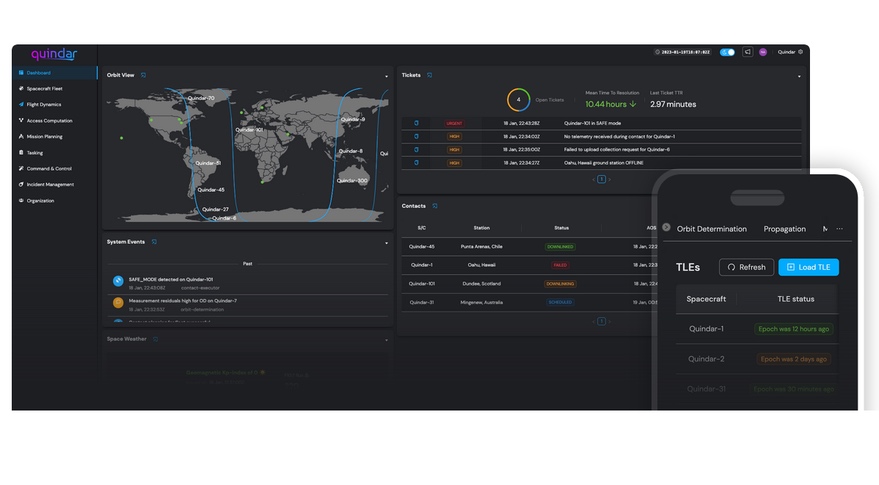Click the Command & Control icon
This screenshot has height=485, width=879.
point(21,168)
